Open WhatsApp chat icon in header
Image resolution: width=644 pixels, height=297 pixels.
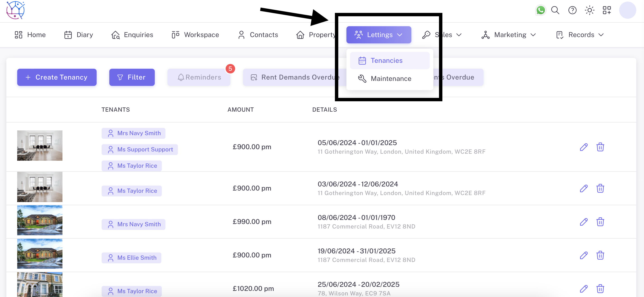(540, 10)
